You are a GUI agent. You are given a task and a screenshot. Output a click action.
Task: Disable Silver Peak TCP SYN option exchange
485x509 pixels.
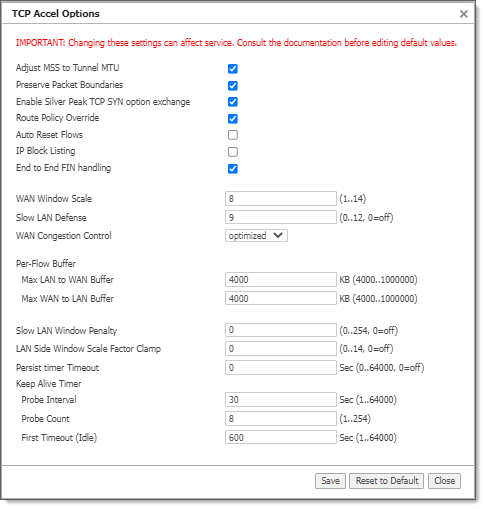click(x=233, y=102)
